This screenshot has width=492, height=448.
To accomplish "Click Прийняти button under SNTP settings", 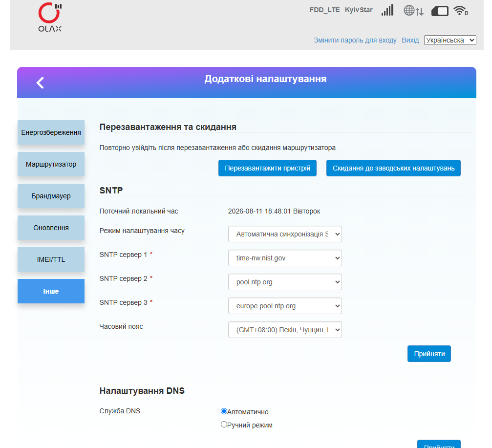I will coord(429,354).
